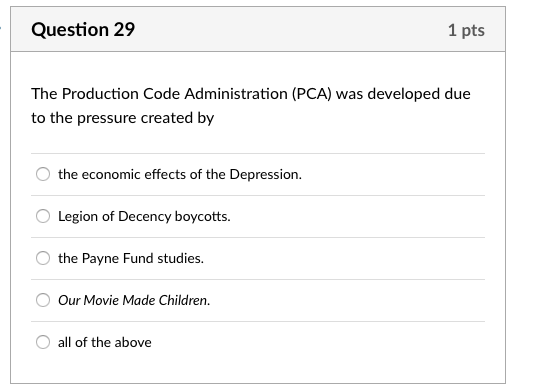533x391 pixels.
Task: Mark the Our Movie Made Children radio button
Action: tap(43, 300)
